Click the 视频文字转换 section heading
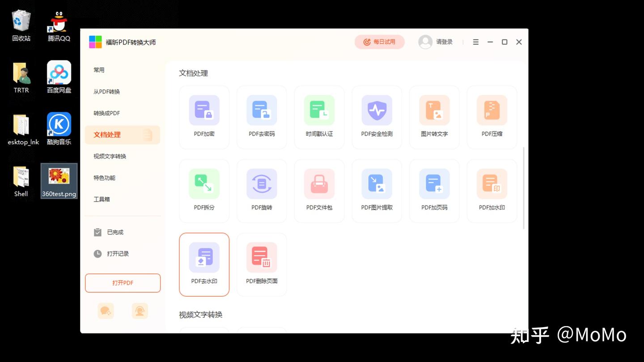This screenshot has height=362, width=644. [201, 315]
